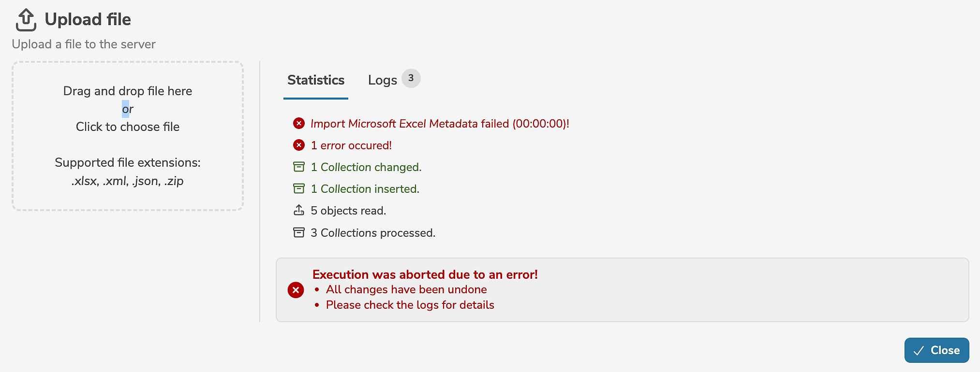Click the upload icon next to '5 objects read'
Viewport: 980px width, 372px height.
(298, 210)
